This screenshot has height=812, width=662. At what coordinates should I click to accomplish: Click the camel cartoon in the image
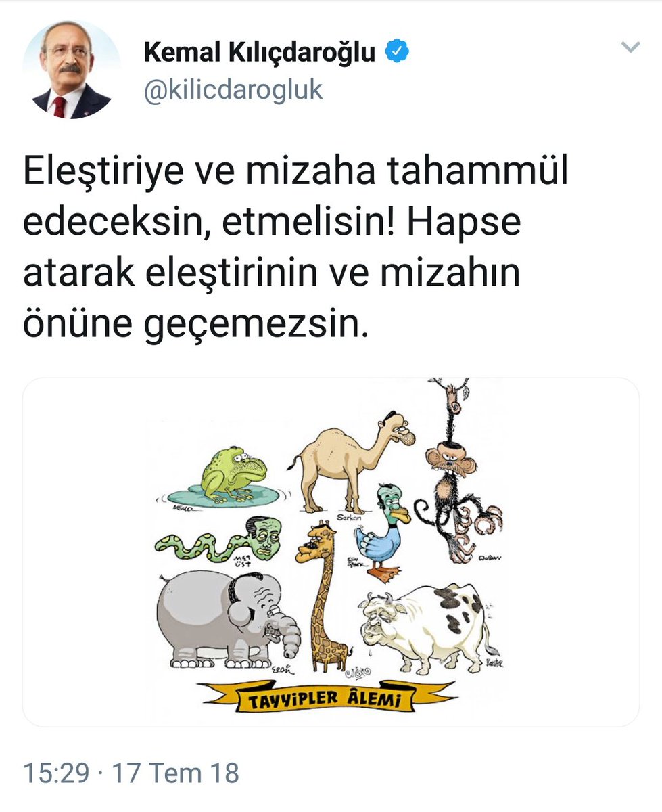(x=350, y=461)
